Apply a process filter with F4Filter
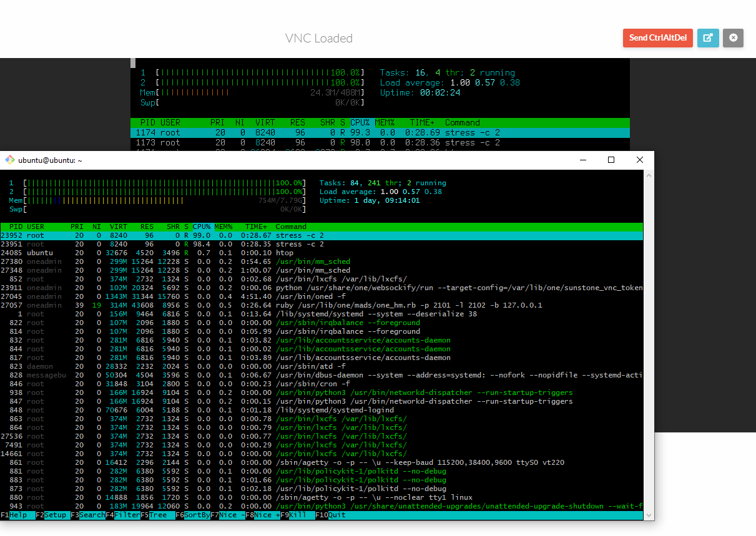756x536 pixels. pyautogui.click(x=124, y=515)
